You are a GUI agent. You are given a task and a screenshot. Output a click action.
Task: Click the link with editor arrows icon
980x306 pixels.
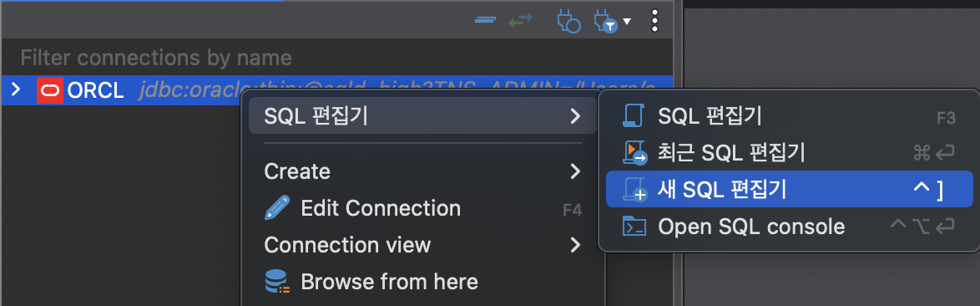coord(520,20)
